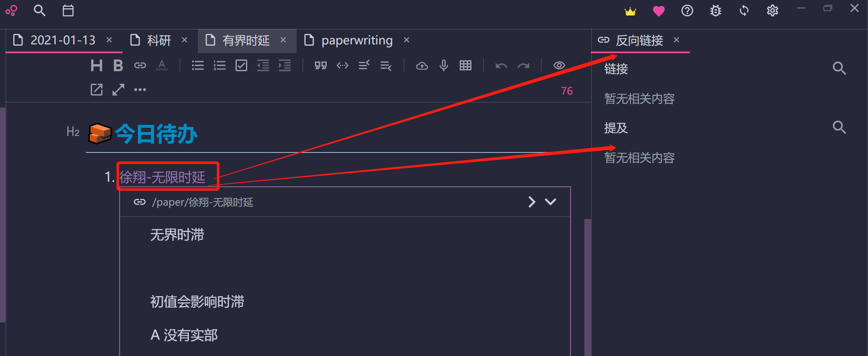This screenshot has height=356, width=868.
Task: Apply font color formatting
Action: 162,65
